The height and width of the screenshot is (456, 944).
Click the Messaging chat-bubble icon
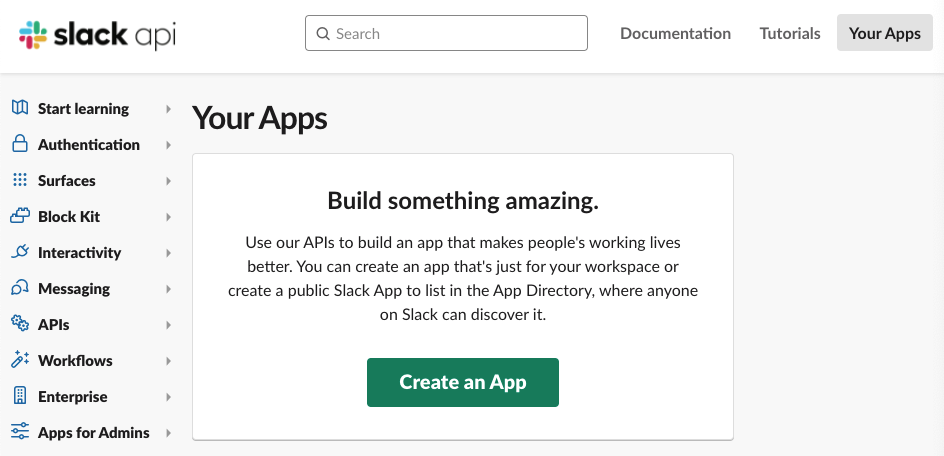coord(20,288)
